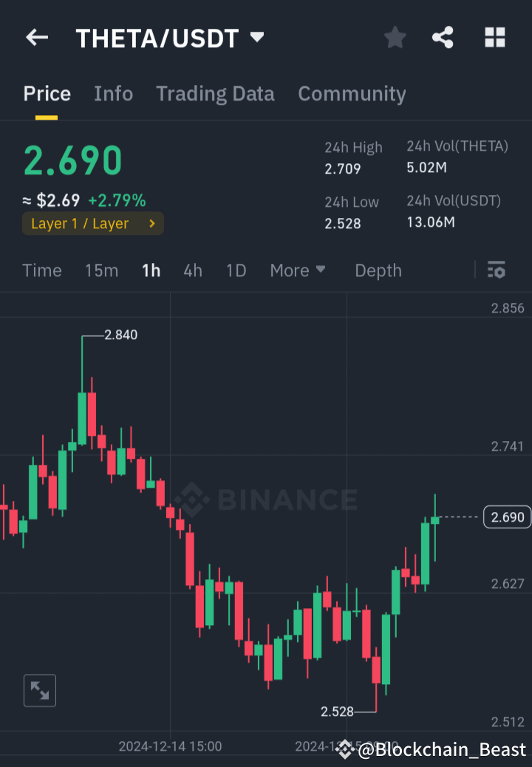Open chart settings via the candlestick settings icon
Viewport: 532px width, 767px height.
496,270
